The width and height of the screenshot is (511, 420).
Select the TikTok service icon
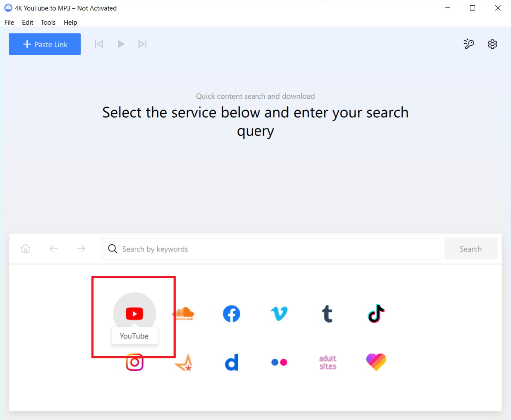376,313
